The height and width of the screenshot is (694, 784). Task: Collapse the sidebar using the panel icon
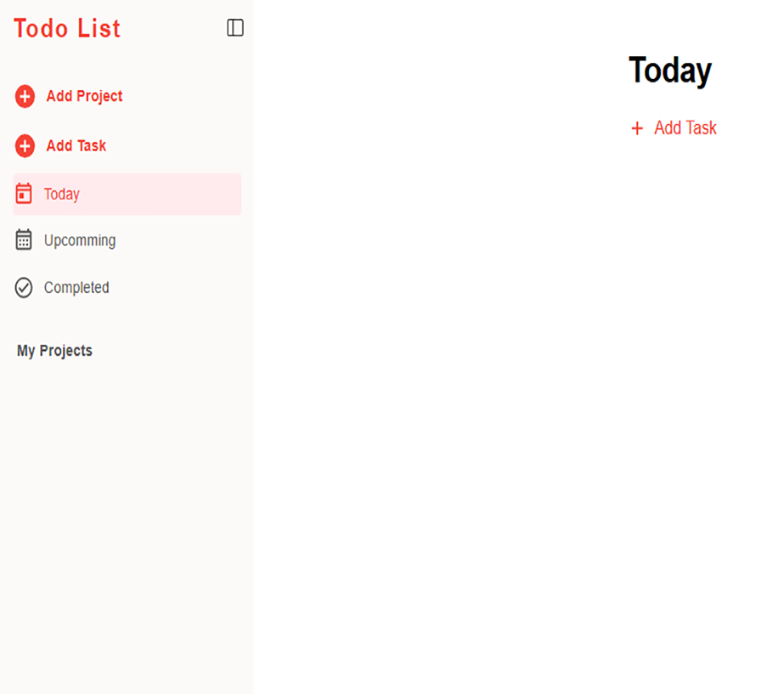[235, 28]
